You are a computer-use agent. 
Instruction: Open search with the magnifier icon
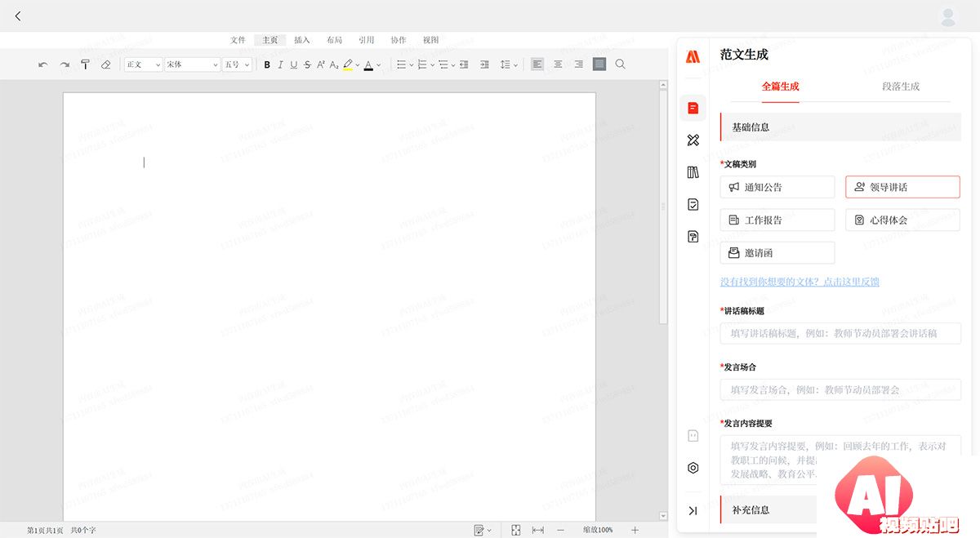[x=621, y=64]
